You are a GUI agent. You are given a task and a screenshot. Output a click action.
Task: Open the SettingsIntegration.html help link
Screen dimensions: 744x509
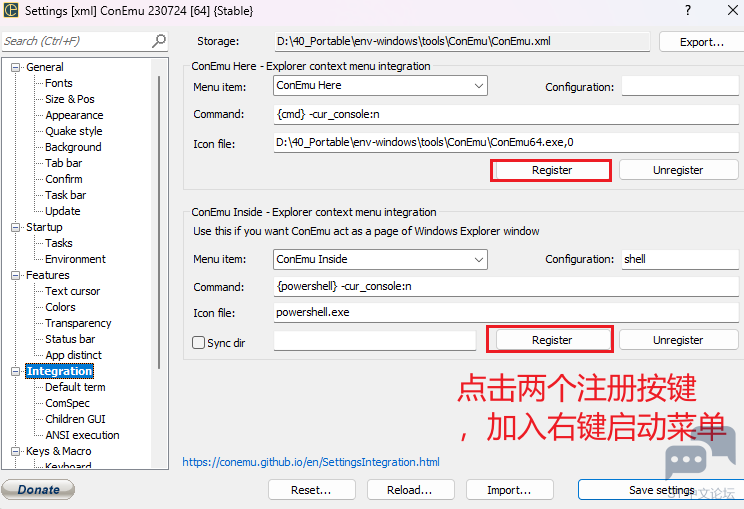tap(310, 462)
